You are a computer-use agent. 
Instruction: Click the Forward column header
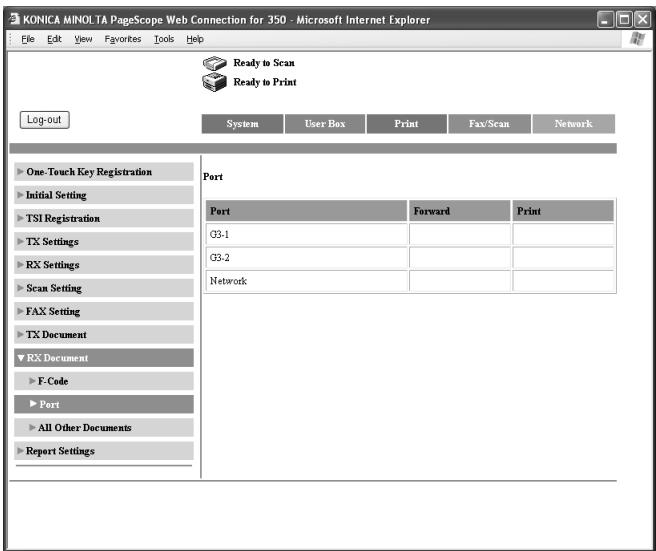point(460,211)
